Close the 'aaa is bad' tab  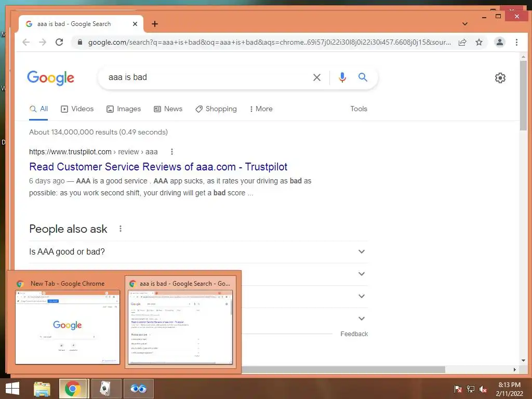pyautogui.click(x=135, y=24)
